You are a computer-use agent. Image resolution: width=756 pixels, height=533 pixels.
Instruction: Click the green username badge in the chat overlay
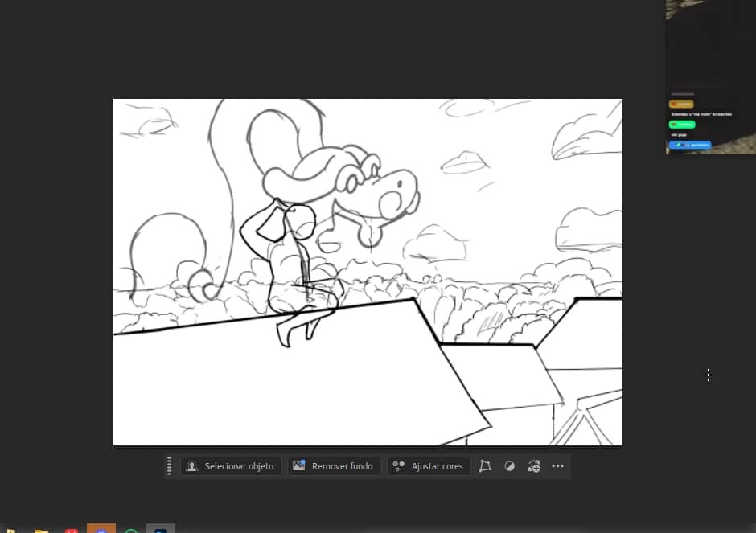[x=682, y=125]
